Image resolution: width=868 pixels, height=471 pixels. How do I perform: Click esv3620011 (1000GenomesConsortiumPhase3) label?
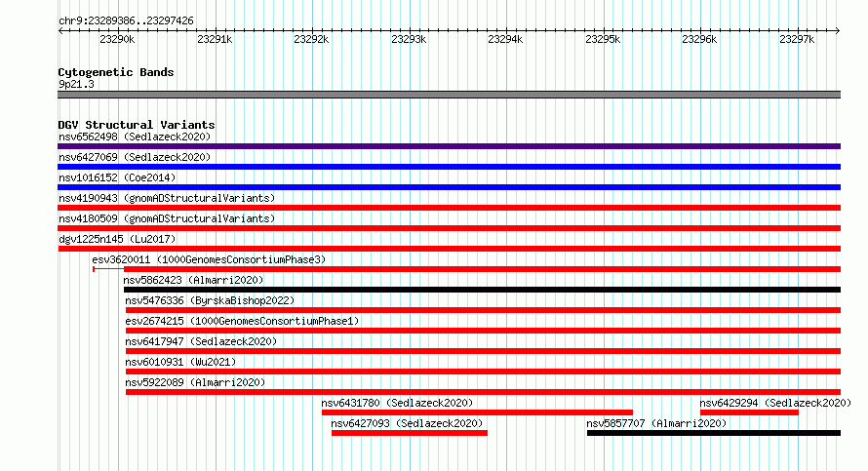click(x=209, y=259)
